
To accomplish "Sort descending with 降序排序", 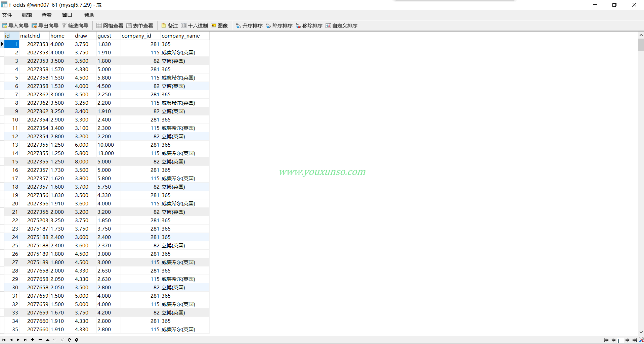I will pos(279,26).
